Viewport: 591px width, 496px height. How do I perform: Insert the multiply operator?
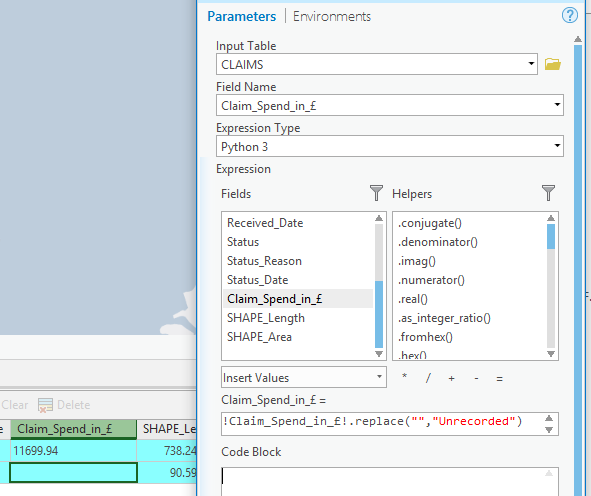pyautogui.click(x=404, y=377)
